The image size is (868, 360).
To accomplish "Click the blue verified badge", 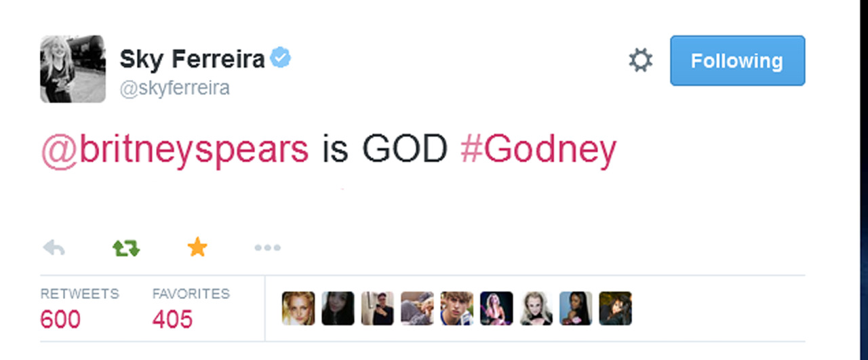I will click(281, 59).
